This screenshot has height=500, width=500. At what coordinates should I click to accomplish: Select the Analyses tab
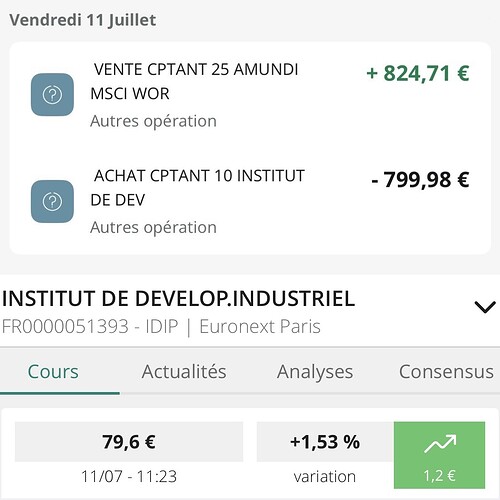pyautogui.click(x=315, y=372)
